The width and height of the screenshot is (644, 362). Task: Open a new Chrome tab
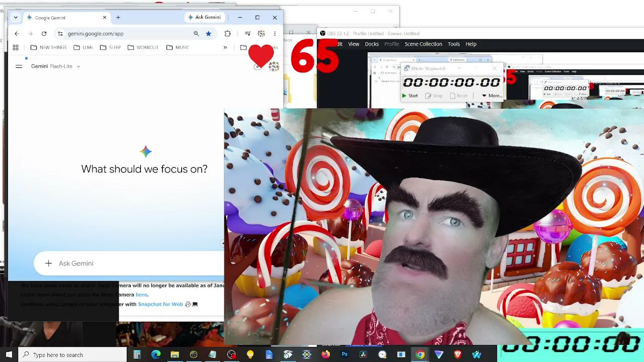point(118,18)
